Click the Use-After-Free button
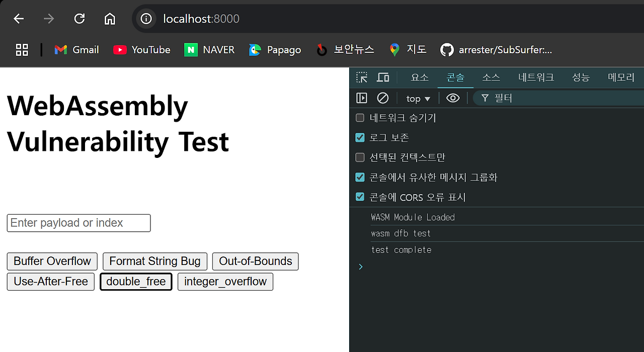This screenshot has width=644, height=352. tap(51, 282)
